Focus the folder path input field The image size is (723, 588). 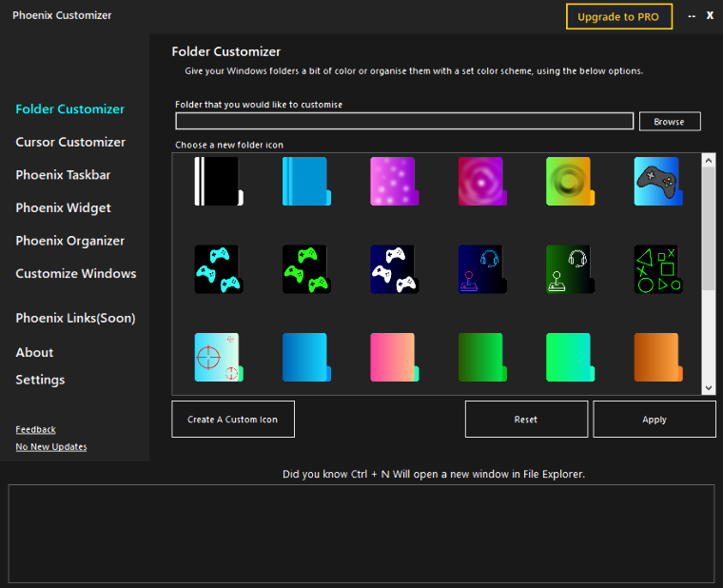(x=404, y=121)
